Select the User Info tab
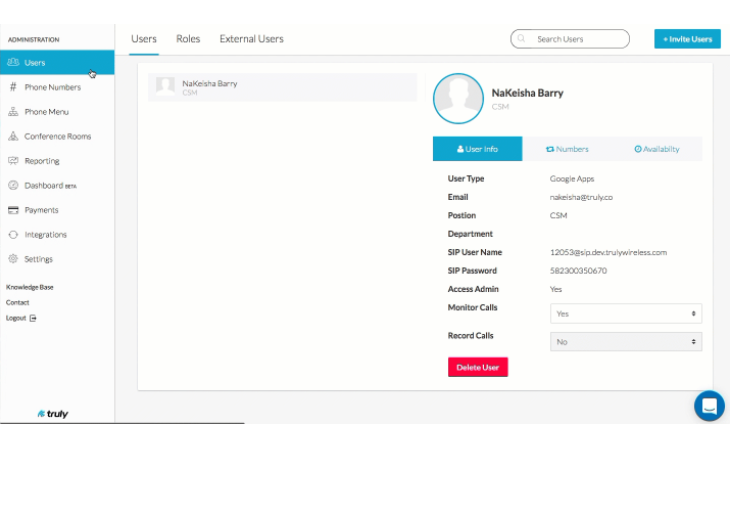This screenshot has height=516, width=733. (x=477, y=149)
